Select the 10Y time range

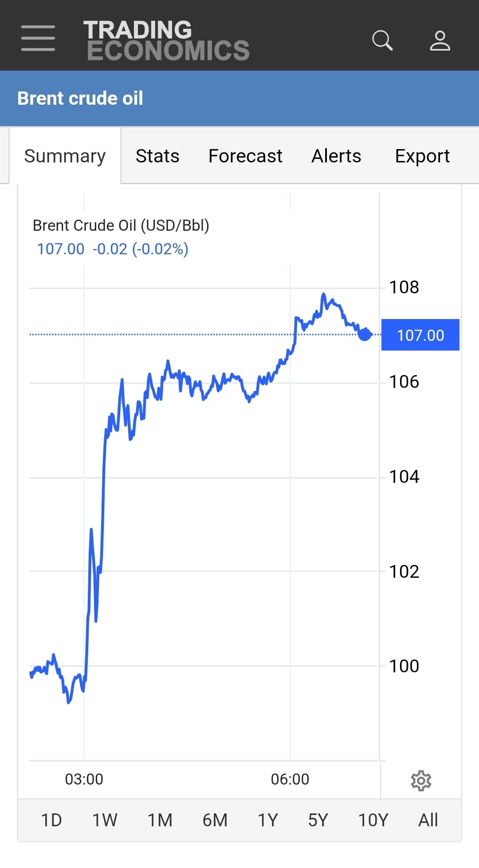point(373,820)
